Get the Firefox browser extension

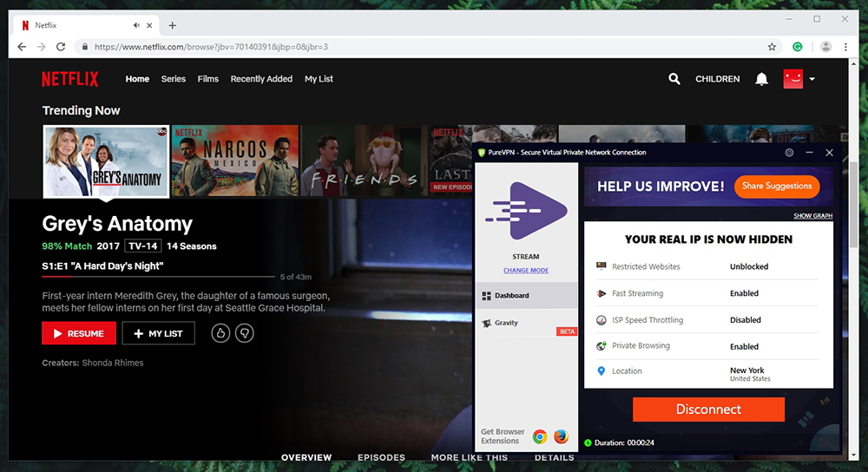561,436
